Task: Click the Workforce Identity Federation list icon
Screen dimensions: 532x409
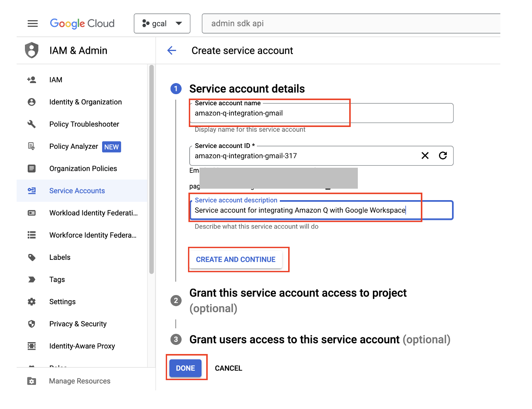Action: tap(32, 235)
